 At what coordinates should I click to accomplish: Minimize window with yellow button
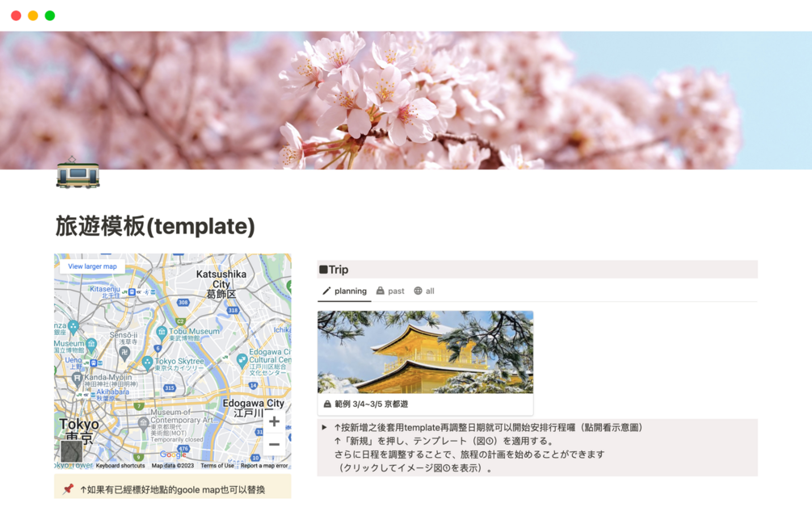33,15
